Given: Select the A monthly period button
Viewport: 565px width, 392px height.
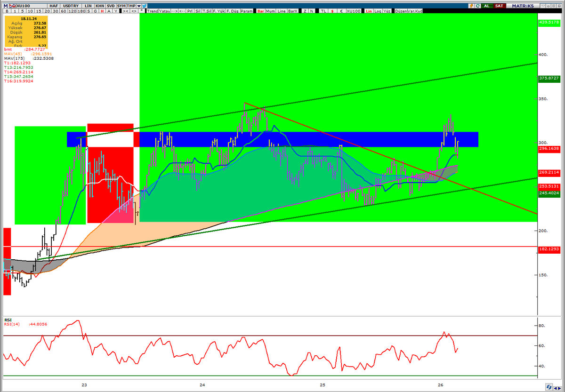Looking at the screenshot, I should point(109,11).
